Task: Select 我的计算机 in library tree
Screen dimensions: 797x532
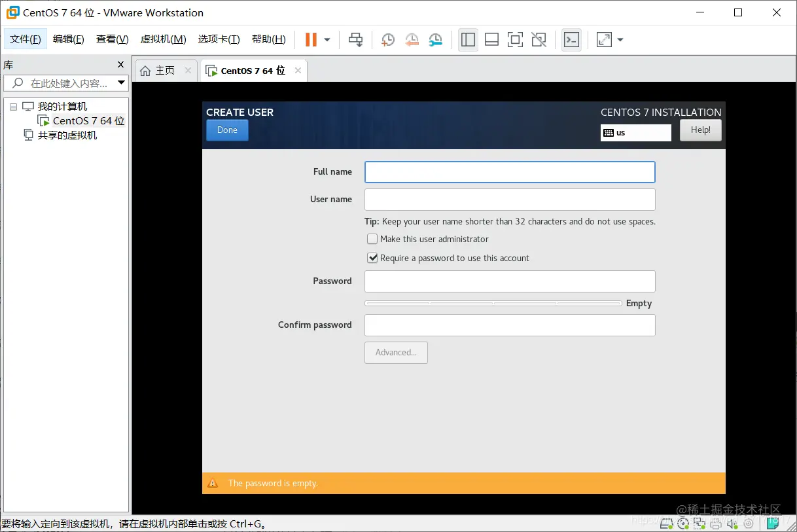Action: point(62,107)
